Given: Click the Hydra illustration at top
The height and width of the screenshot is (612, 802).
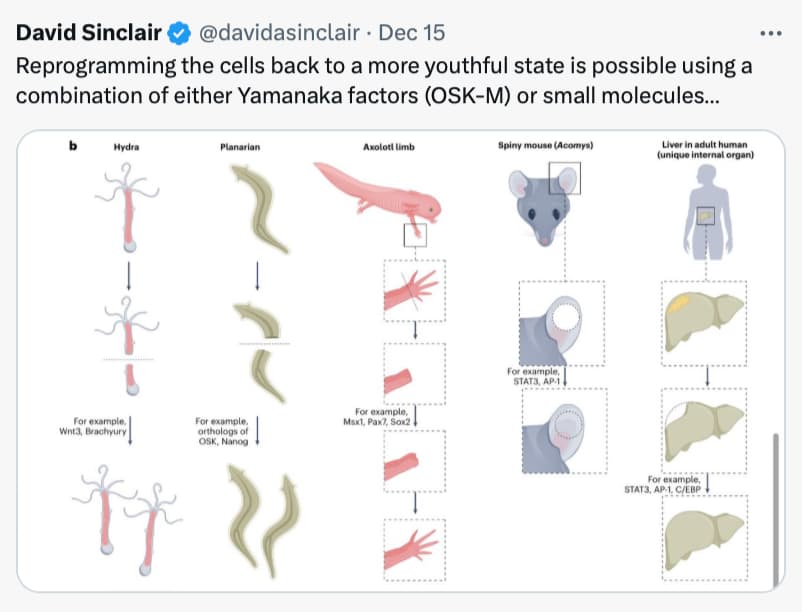Looking at the screenshot, I should [127, 207].
